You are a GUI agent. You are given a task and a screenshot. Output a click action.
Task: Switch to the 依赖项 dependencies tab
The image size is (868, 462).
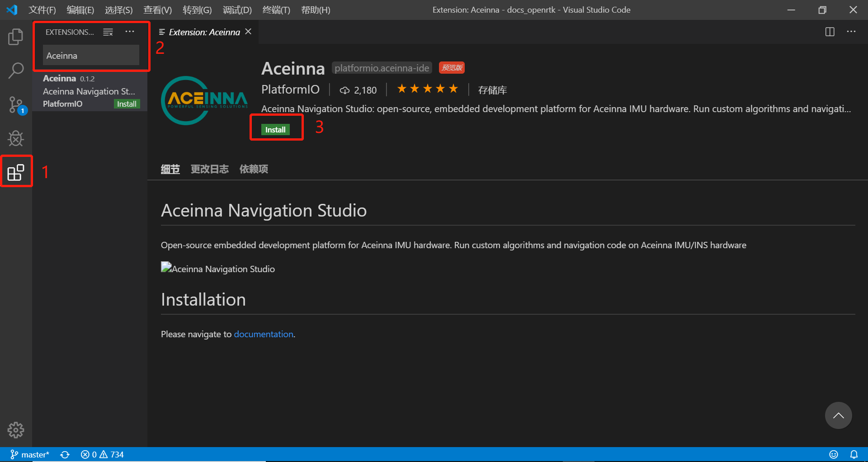[x=254, y=169]
